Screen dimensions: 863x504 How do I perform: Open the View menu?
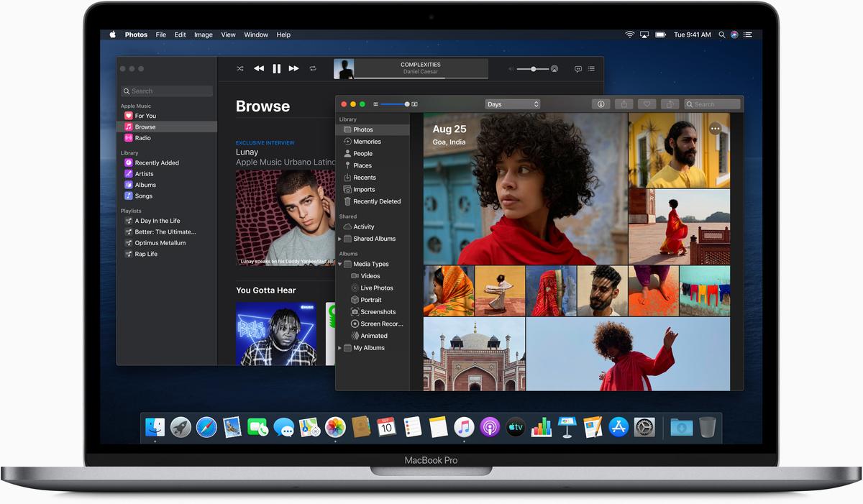click(229, 35)
